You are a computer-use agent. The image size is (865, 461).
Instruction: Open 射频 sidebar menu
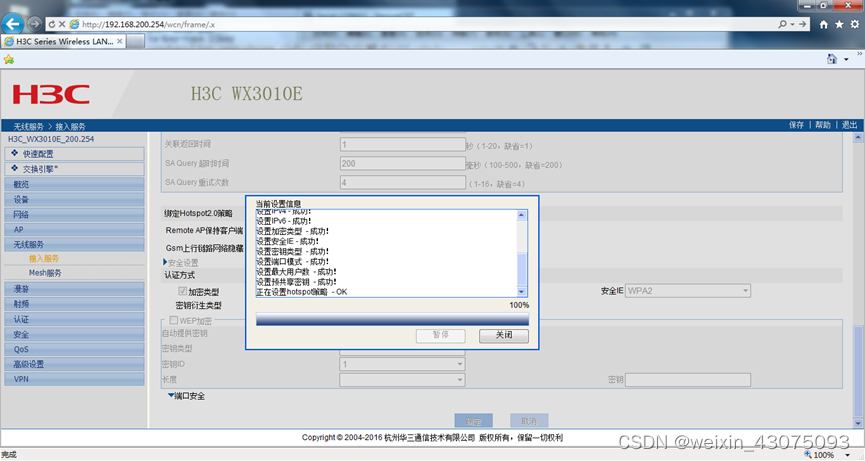(x=74, y=304)
